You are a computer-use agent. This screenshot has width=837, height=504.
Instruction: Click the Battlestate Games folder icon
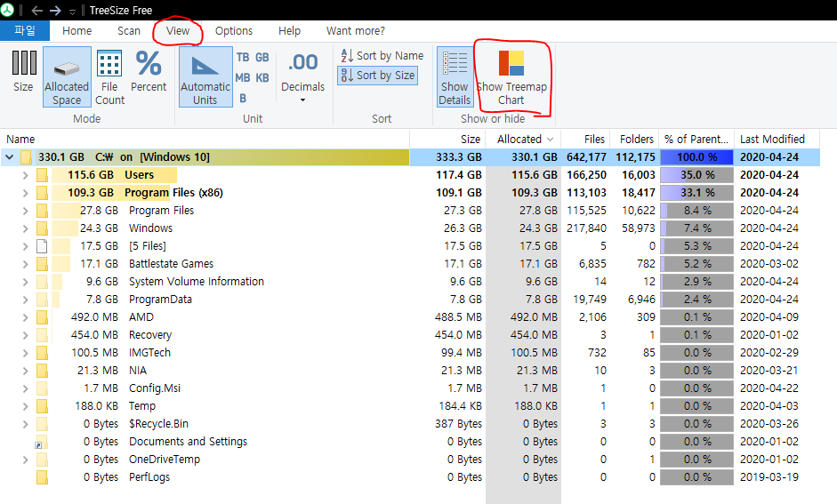point(42,264)
